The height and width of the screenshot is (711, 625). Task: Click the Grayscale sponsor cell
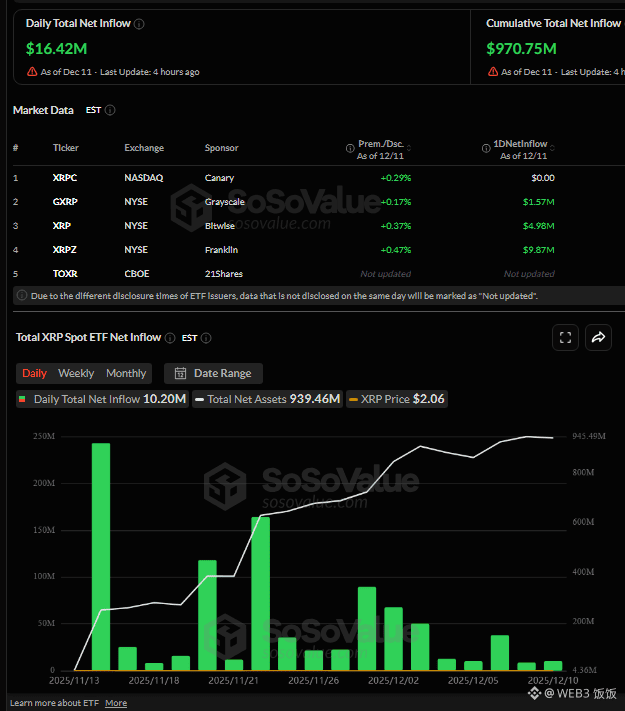click(225, 202)
